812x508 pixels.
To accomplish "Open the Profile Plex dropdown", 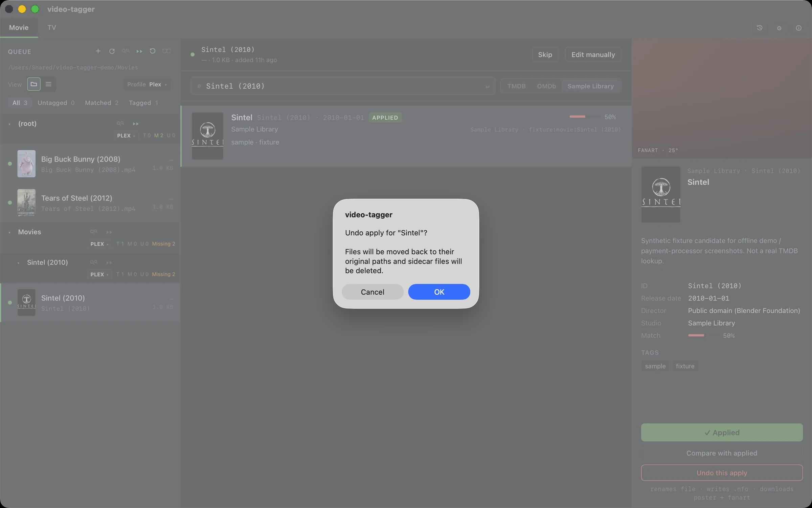I will [147, 84].
